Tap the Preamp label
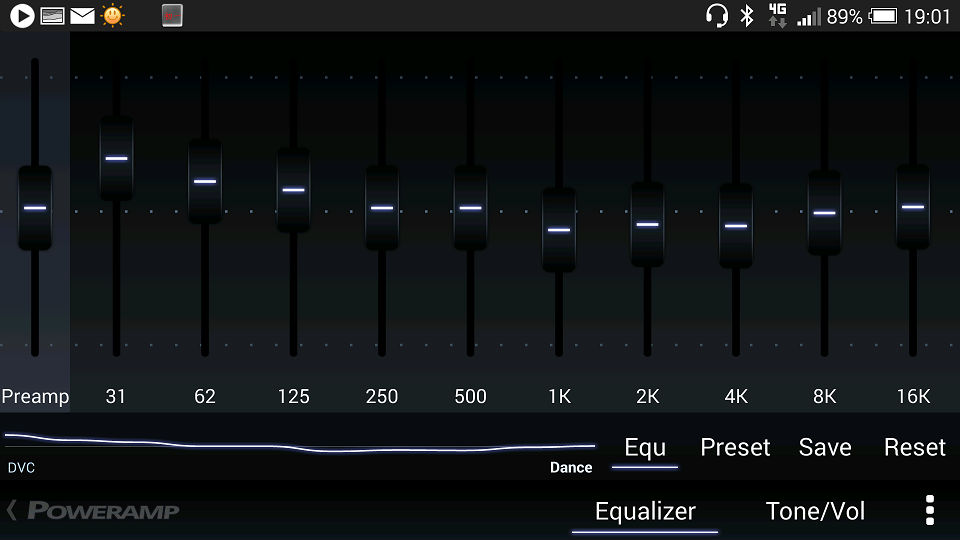The height and width of the screenshot is (540, 960). pos(35,397)
